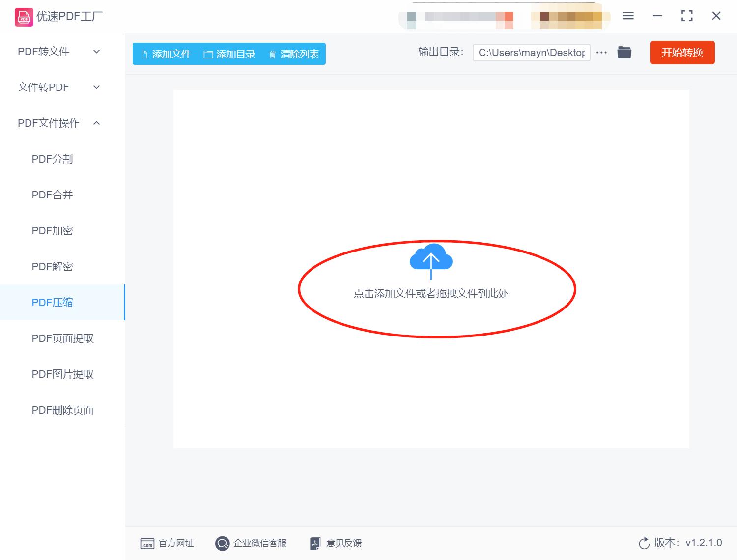Select the 添加文件 file icon in toolbar
The width and height of the screenshot is (737, 560).
coord(144,54)
